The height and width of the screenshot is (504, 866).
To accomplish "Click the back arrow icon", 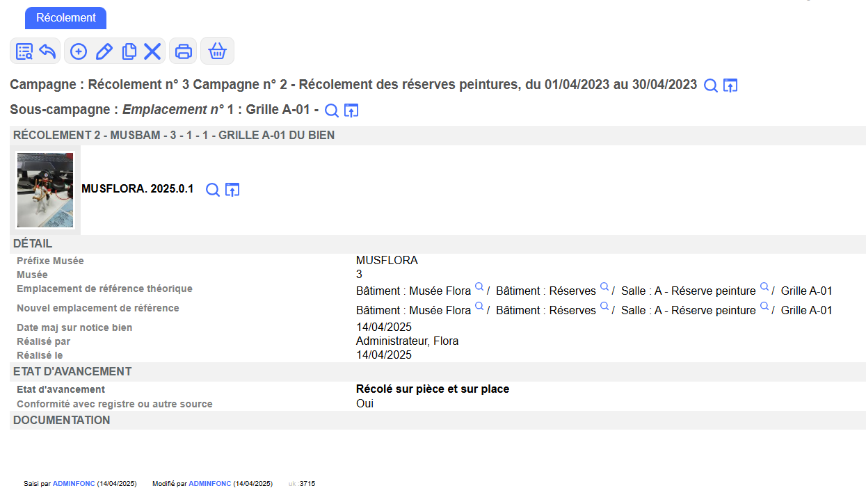I will [47, 51].
